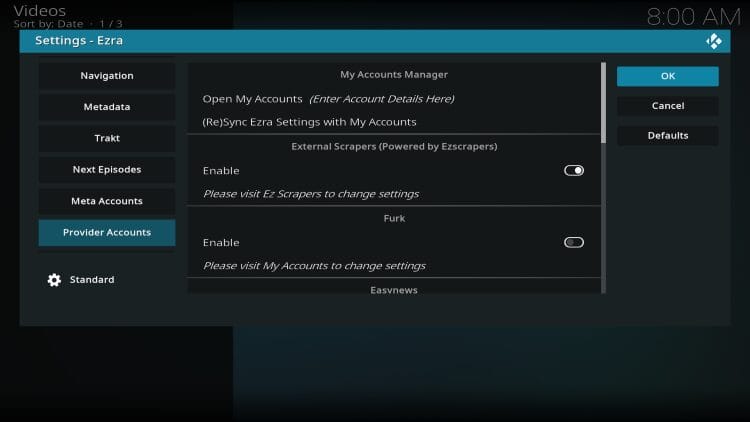Reset settings with Defaults button
Screen dimensions: 750x422
coord(668,135)
